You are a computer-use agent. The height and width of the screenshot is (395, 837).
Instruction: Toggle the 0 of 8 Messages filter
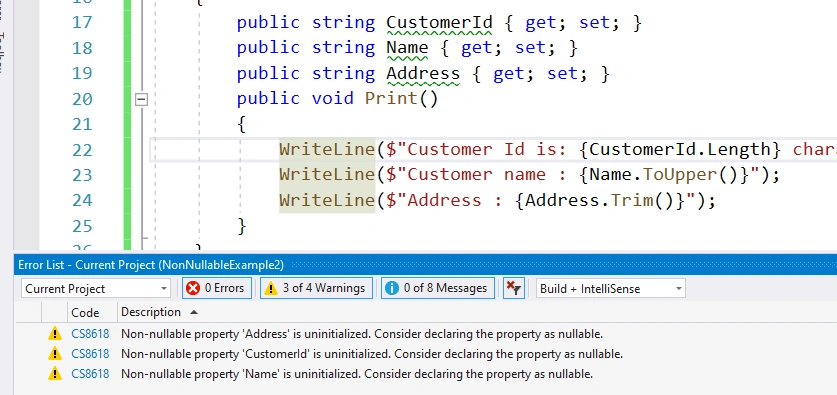[438, 288]
